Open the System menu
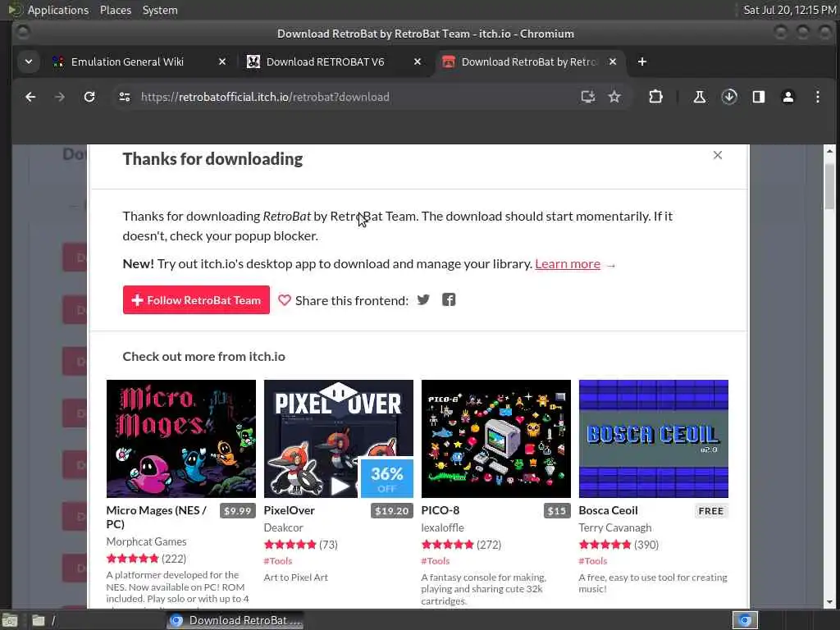Viewport: 840px width, 630px height. point(160,10)
